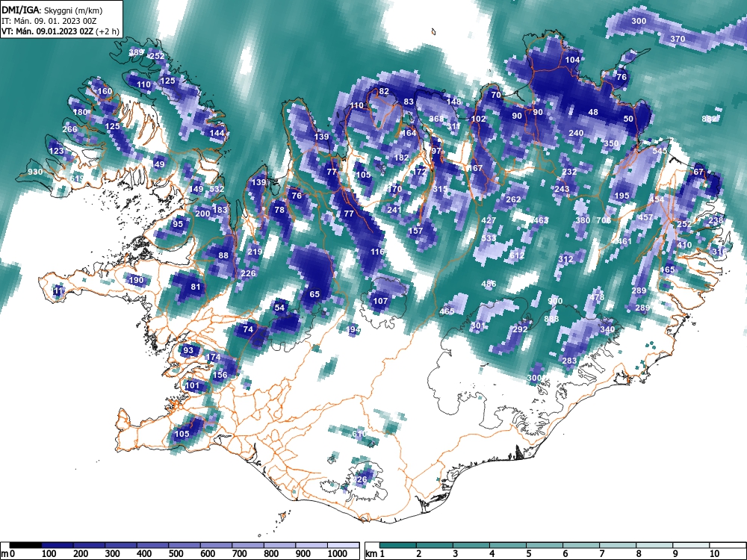
Task: Select the 292 visibility value on the map
Action: 520,329
